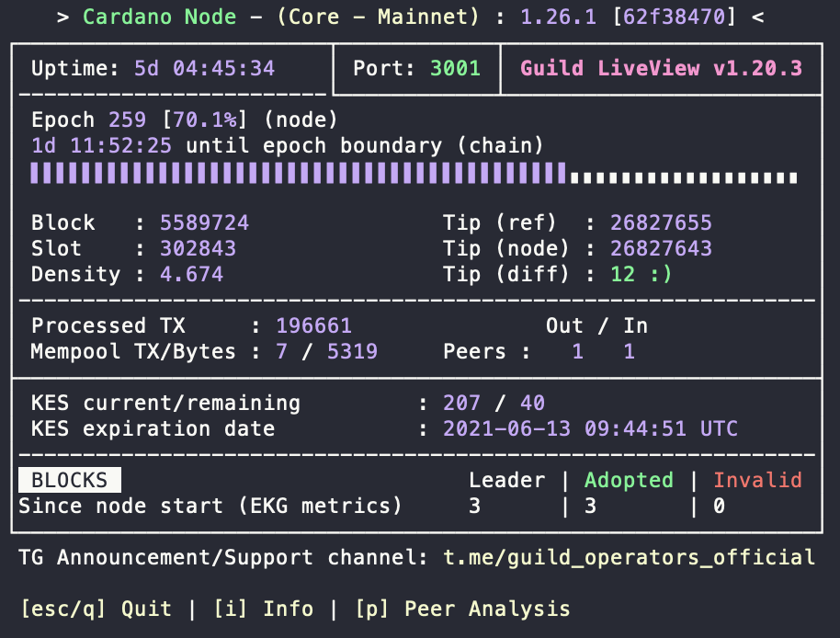Select the Processed TX count 196661

pyautogui.click(x=313, y=325)
